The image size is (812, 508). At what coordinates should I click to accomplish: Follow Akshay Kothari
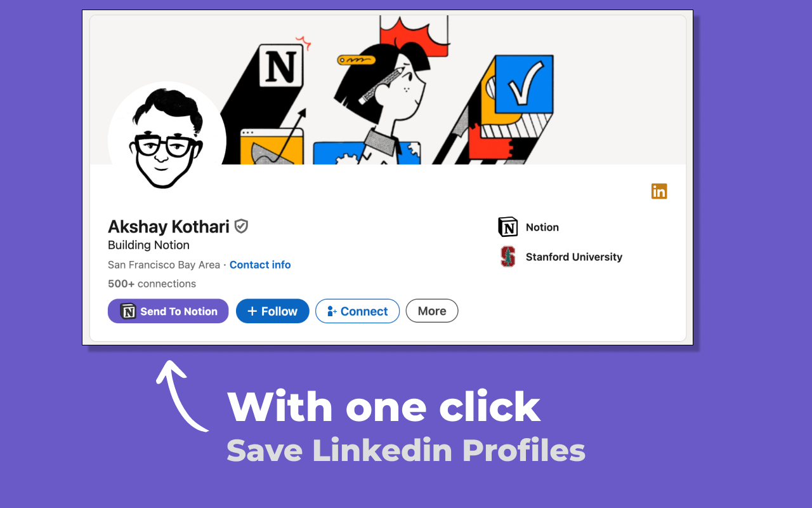272,311
